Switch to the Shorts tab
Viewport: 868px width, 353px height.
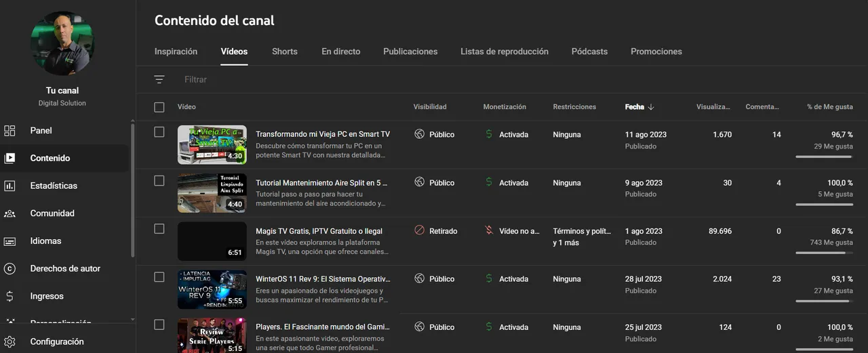(x=285, y=51)
